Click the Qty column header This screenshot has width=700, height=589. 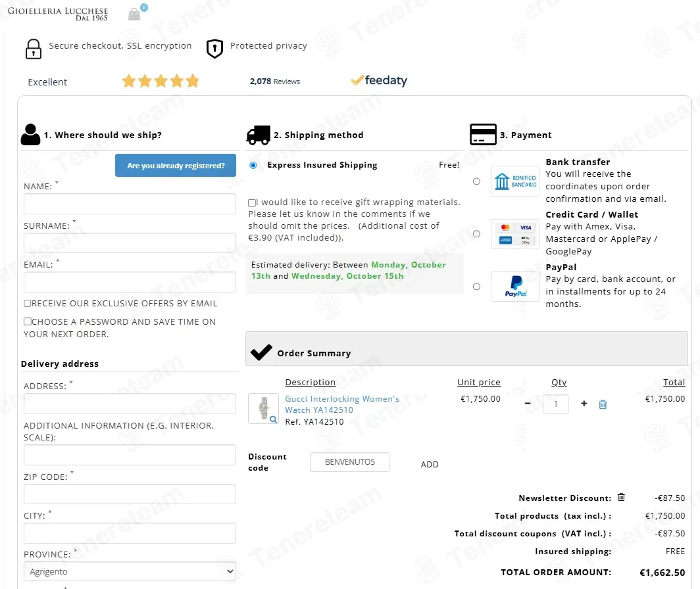[559, 383]
